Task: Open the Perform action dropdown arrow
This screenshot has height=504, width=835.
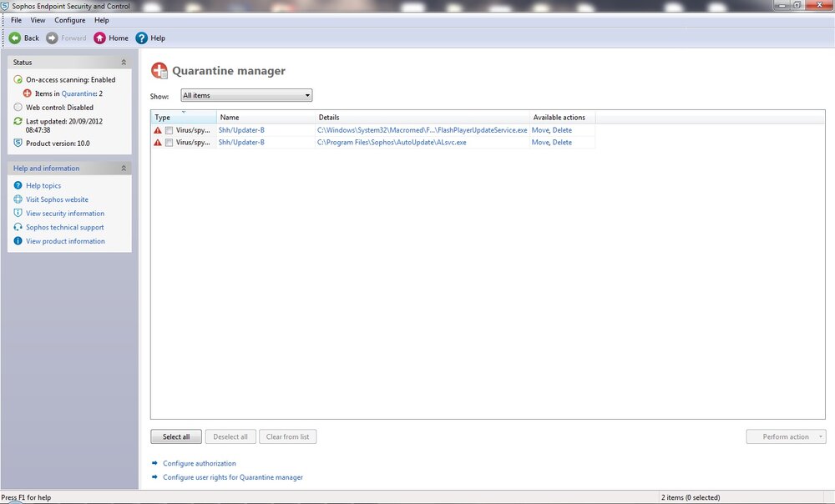Action: coord(821,436)
